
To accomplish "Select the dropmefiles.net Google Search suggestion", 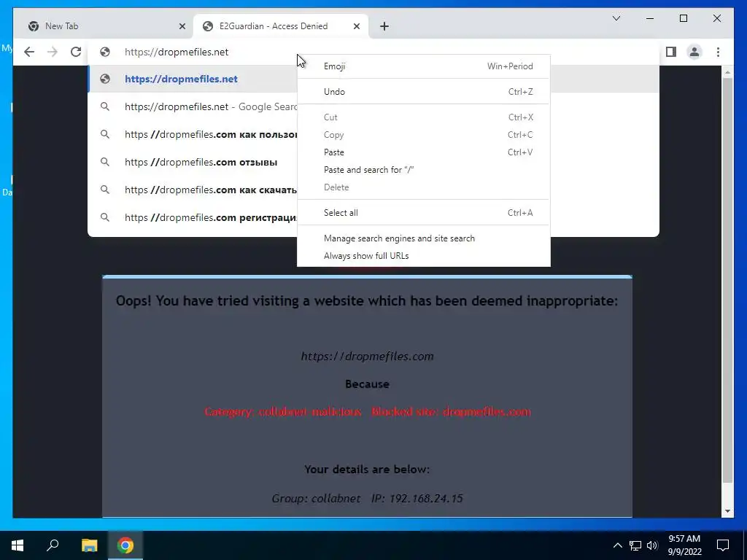I will [193, 106].
